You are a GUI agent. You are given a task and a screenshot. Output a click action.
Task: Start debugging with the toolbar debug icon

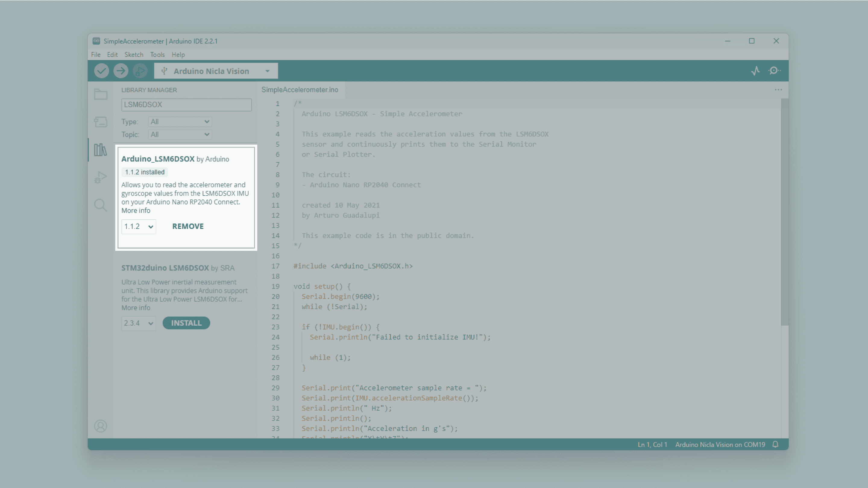tap(140, 71)
